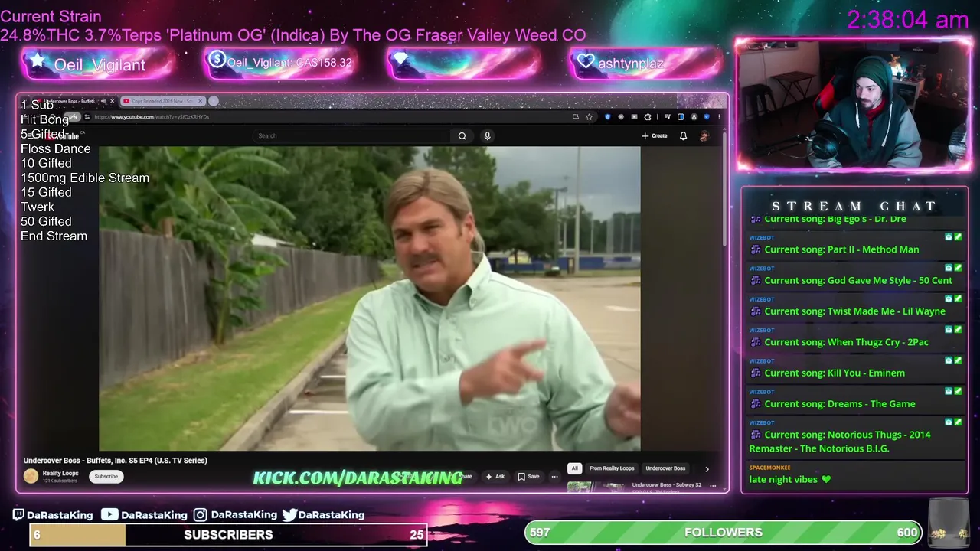Open the Reality Loops channel avatar
The height and width of the screenshot is (551, 980).
click(31, 476)
